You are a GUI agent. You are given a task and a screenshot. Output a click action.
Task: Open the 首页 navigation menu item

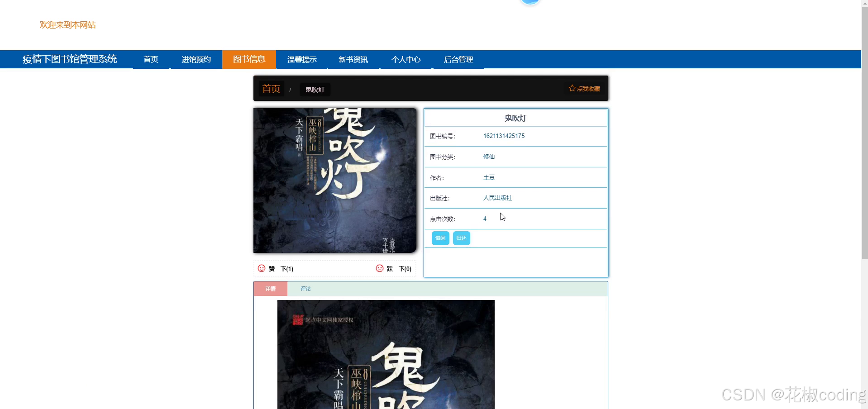tap(150, 59)
